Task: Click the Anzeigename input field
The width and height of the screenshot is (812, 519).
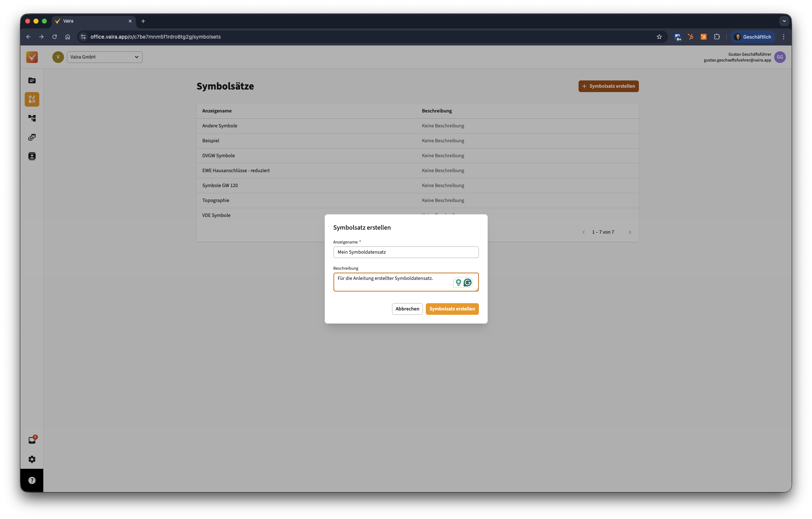Action: coord(406,252)
